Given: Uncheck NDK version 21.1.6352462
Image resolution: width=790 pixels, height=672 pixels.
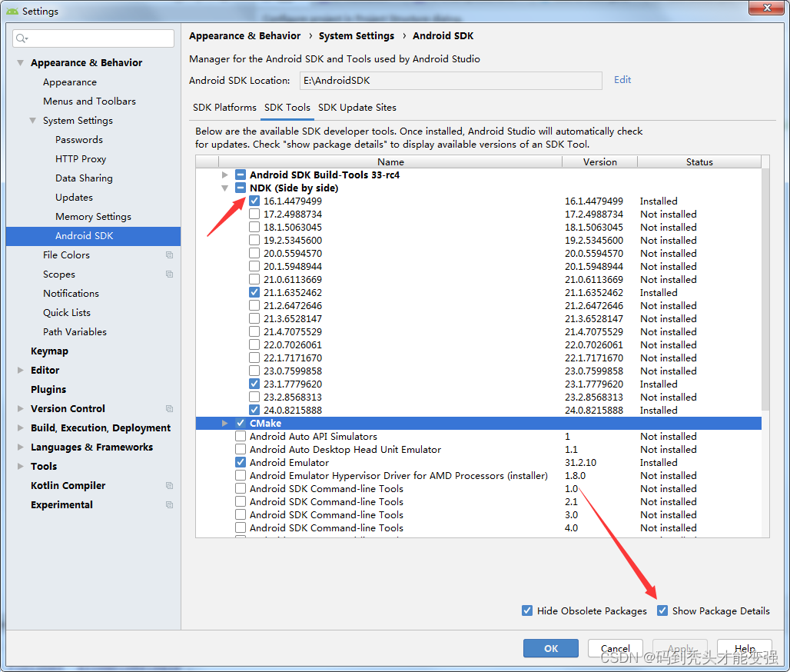Looking at the screenshot, I should point(254,292).
